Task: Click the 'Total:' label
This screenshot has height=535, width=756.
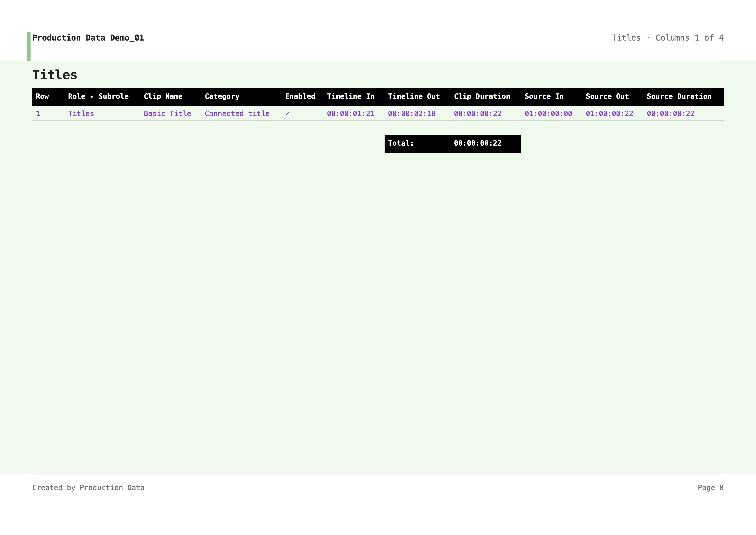Action: pos(401,143)
